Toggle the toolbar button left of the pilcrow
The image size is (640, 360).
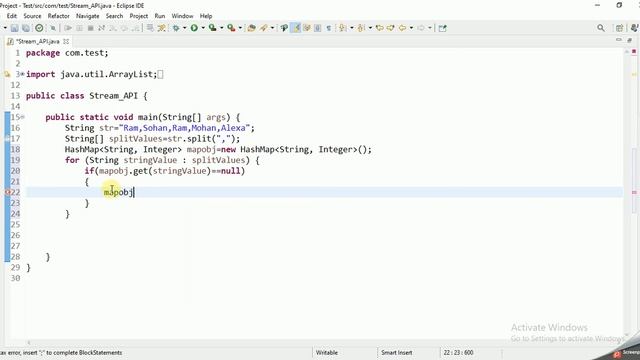(x=318, y=28)
